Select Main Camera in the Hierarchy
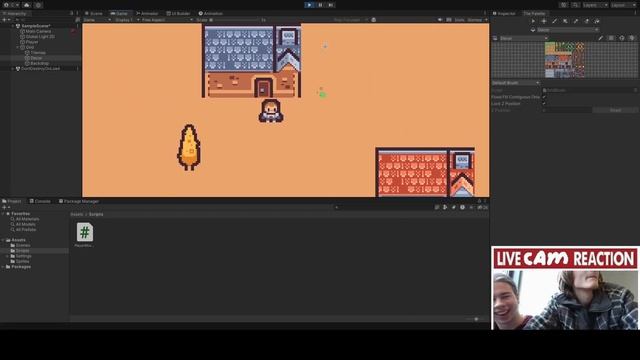Viewport: 640px width, 360px height. [x=38, y=31]
